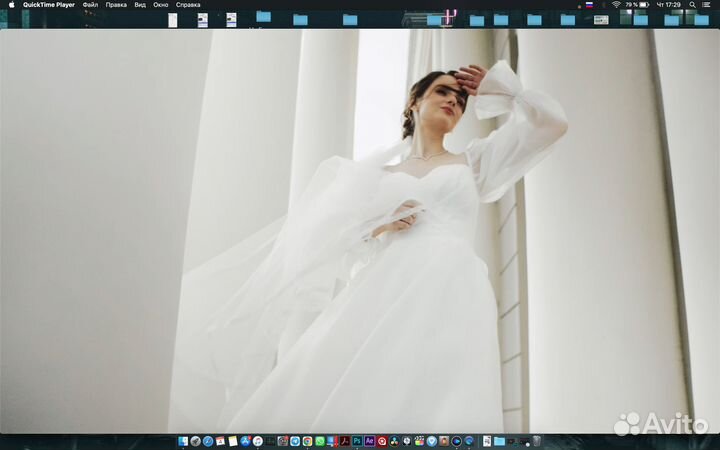The height and width of the screenshot is (450, 720).
Task: Launch Photoshop from the Dock
Action: point(356,441)
